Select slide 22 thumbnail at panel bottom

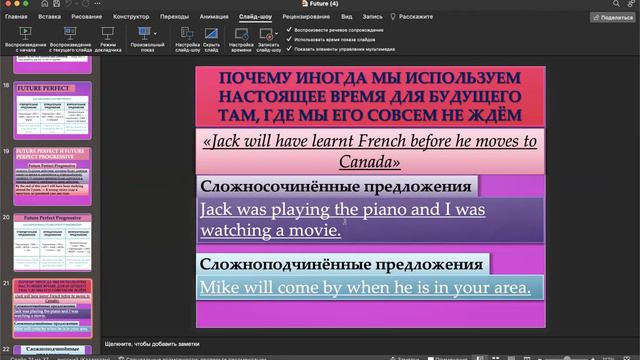pos(52,350)
